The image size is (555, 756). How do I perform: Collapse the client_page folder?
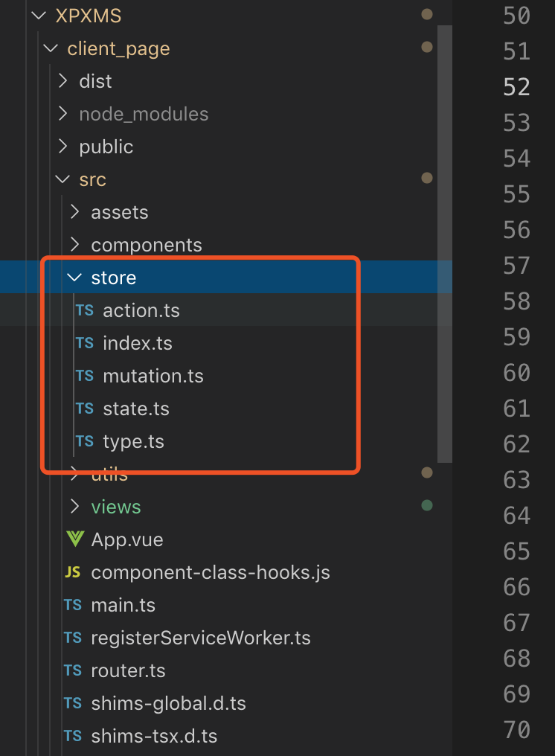51,48
